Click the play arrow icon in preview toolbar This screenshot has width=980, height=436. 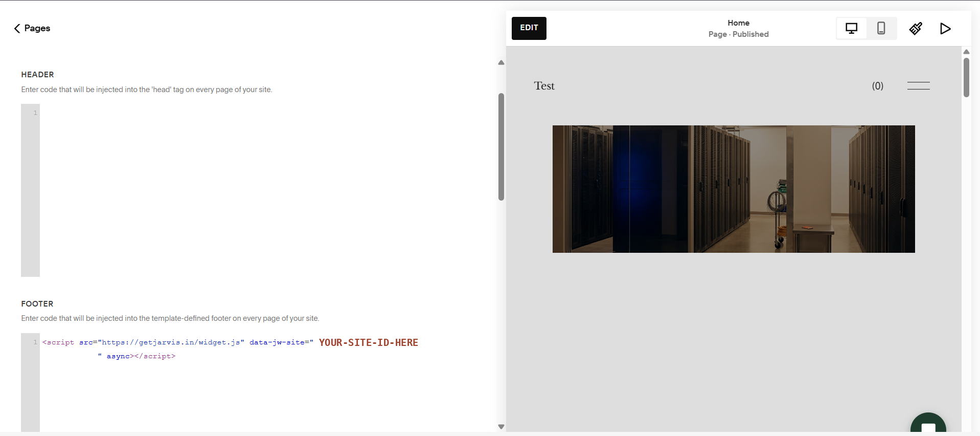[x=945, y=28]
